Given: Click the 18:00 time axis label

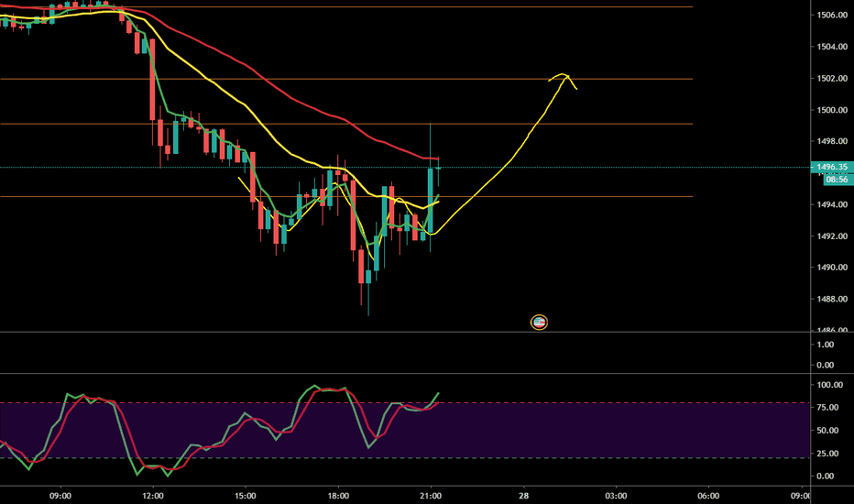Looking at the screenshot, I should [x=338, y=496].
